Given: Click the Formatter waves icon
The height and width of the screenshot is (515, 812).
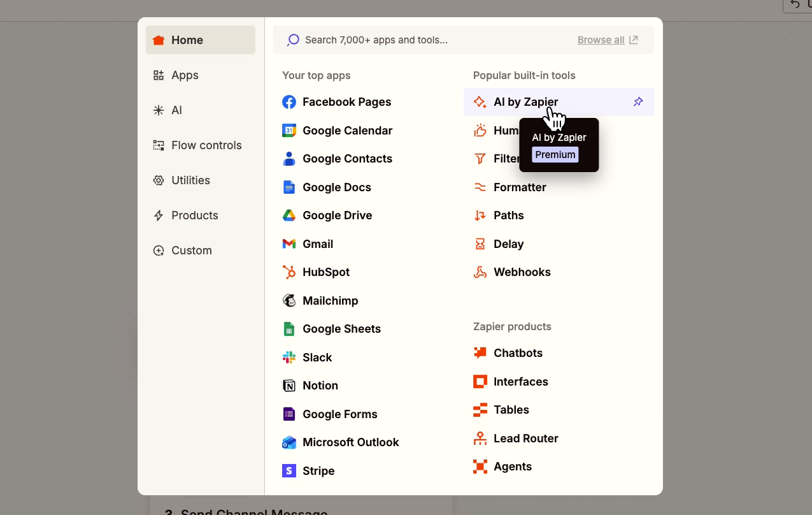Looking at the screenshot, I should coord(480,187).
